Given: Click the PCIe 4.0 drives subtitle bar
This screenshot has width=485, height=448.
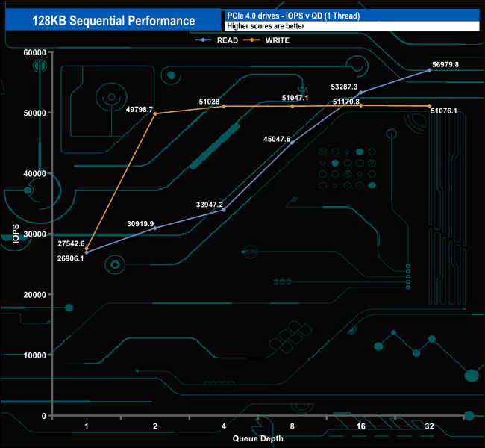Looking at the screenshot, I should pos(352,16).
